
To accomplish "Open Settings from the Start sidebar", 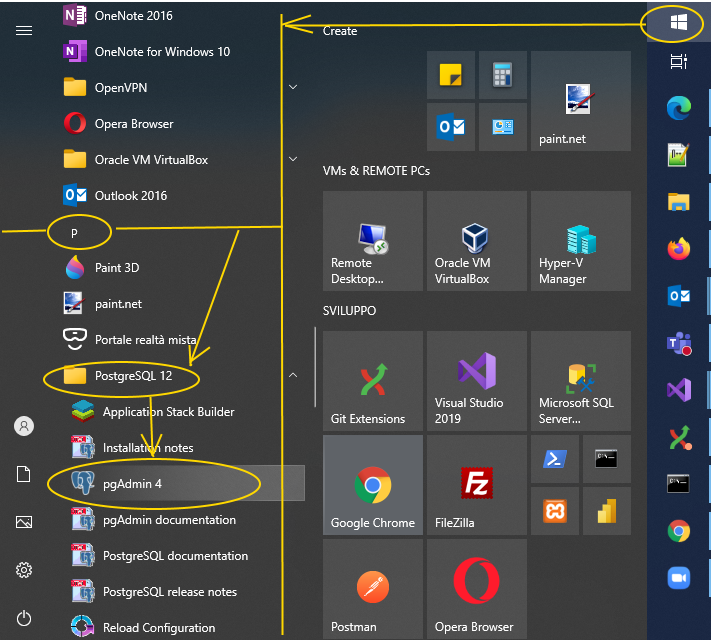I will click(x=24, y=570).
